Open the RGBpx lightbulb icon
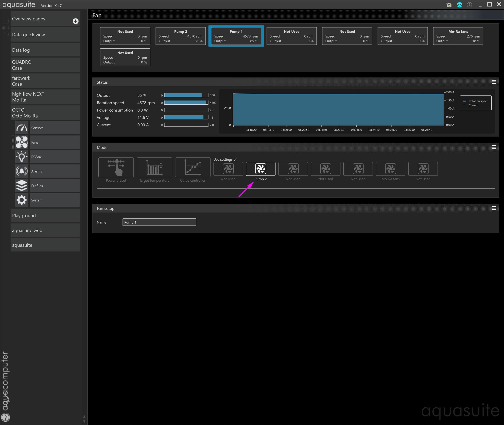Image resolution: width=504 pixels, height=425 pixels. [x=22, y=157]
